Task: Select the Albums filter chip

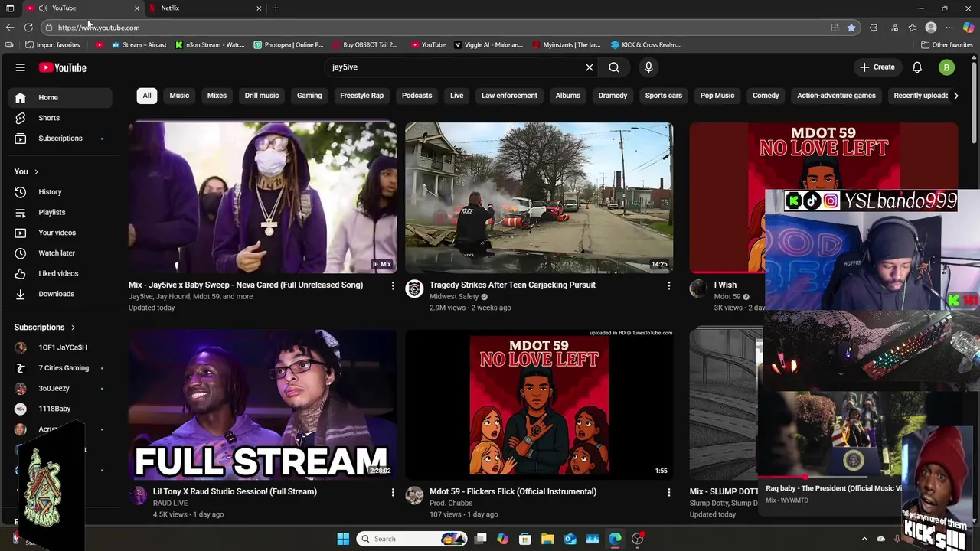Action: click(x=568, y=96)
